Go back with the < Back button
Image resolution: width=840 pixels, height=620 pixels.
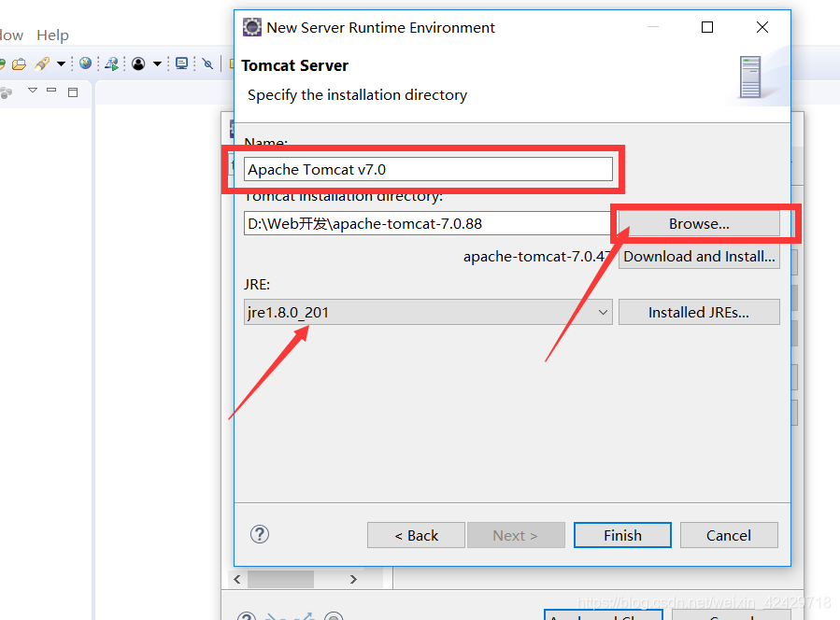416,535
